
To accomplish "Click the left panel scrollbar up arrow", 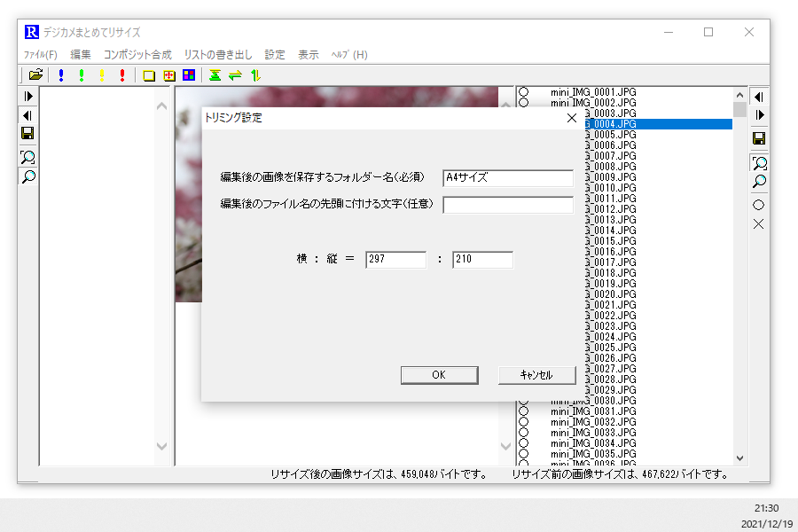I will (162, 106).
